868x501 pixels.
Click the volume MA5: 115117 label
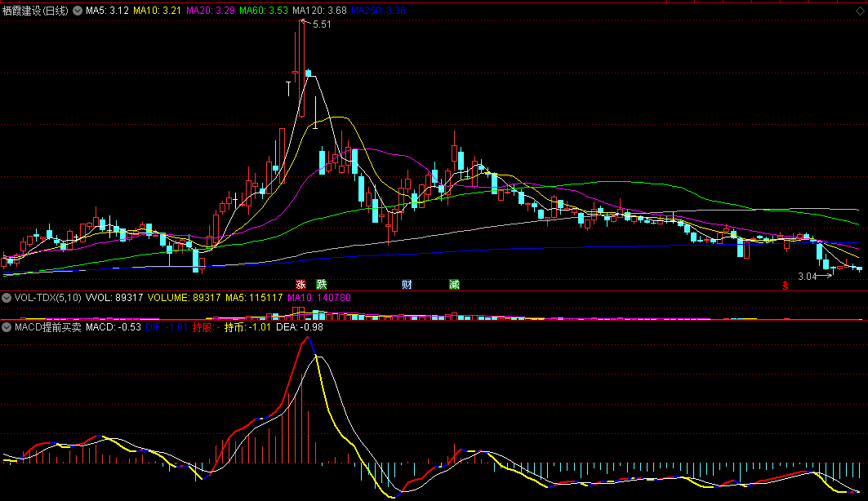click(254, 298)
